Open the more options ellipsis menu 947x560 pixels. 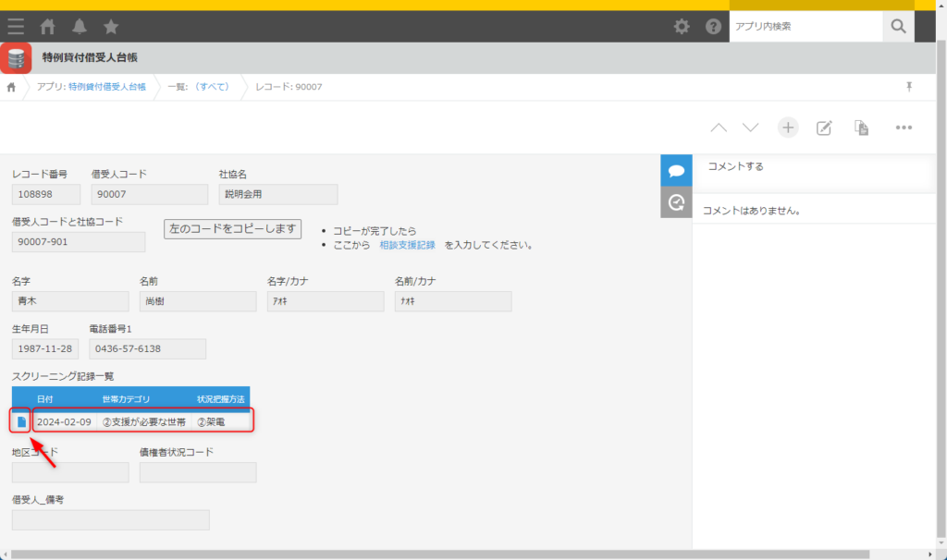click(904, 128)
